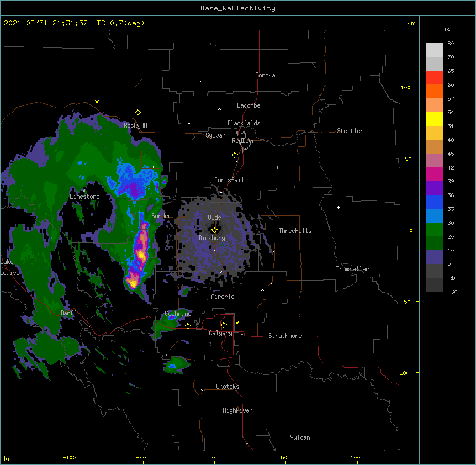Click the red swatch in the dBZ legend
Viewport: 476px width, 465px height.
pos(434,77)
